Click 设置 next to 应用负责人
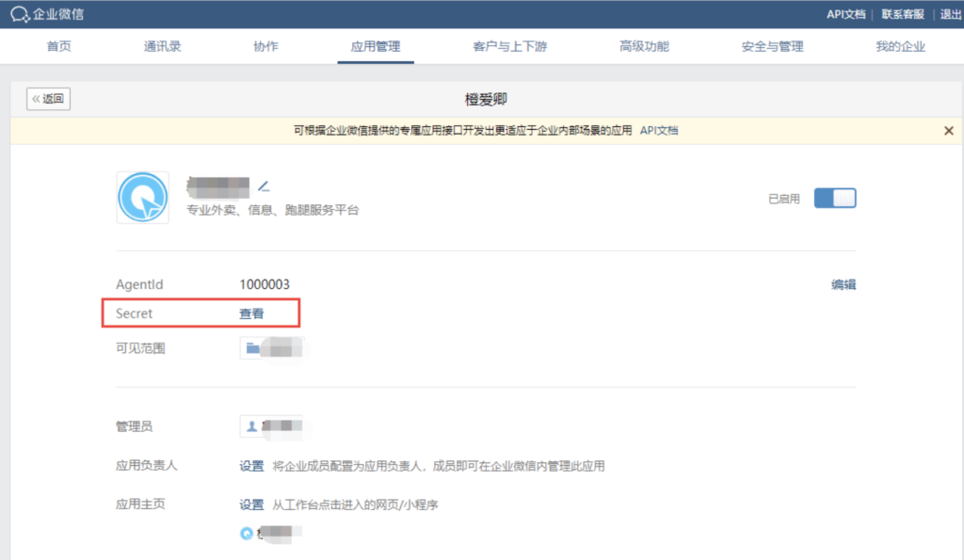The width and height of the screenshot is (964, 560). click(251, 465)
